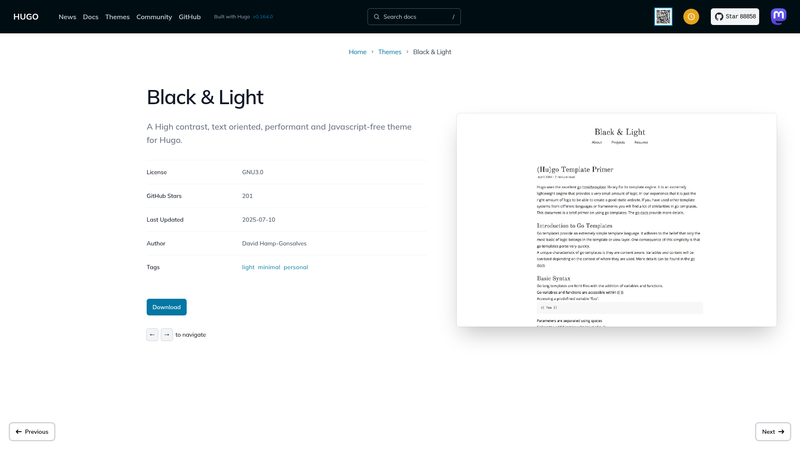The height and width of the screenshot is (450, 800).
Task: Click the Download button
Action: pyautogui.click(x=166, y=307)
